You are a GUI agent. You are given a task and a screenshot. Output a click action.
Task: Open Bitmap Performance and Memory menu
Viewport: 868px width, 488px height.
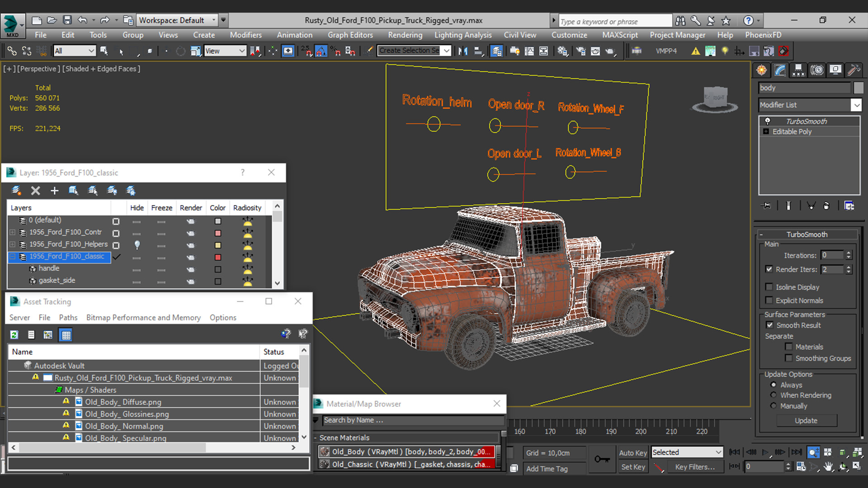(143, 318)
